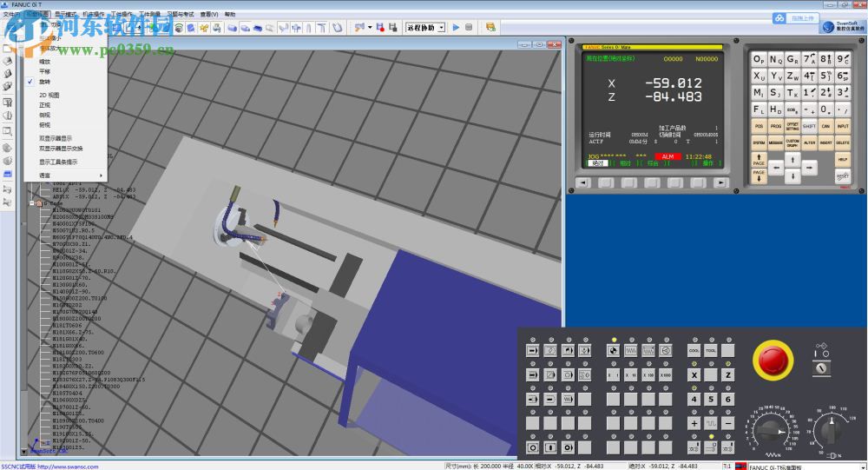Toggle the rapid traverse button between plus and minus
Image resolution: width=868 pixels, height=470 pixels.
pyautogui.click(x=712, y=423)
